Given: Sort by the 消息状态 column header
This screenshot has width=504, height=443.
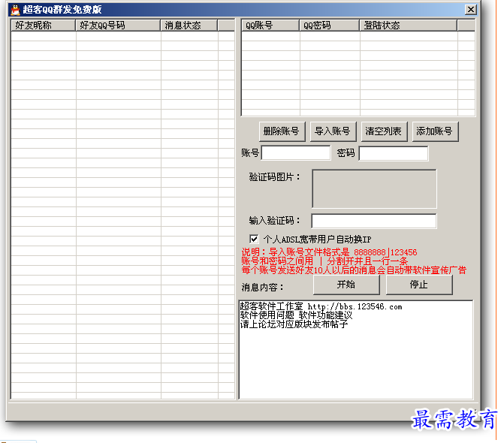Looking at the screenshot, I should [189, 26].
